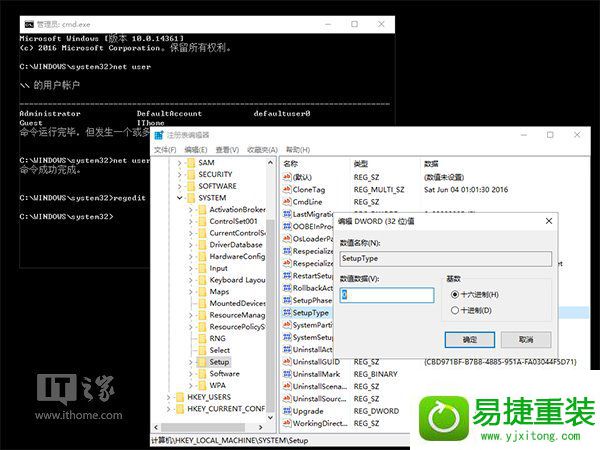Image resolution: width=600 pixels, height=450 pixels.
Task: Click tree pane vertical scrollbar down arrow
Action: point(271,417)
